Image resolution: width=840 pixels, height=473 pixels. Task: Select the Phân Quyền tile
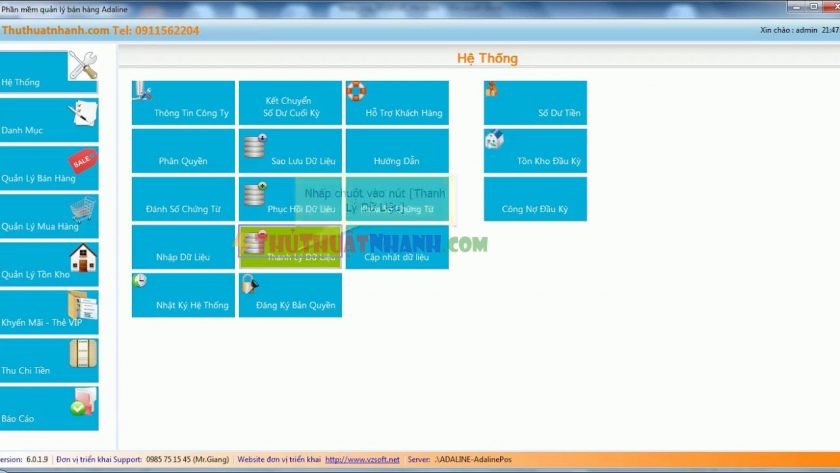tap(183, 151)
